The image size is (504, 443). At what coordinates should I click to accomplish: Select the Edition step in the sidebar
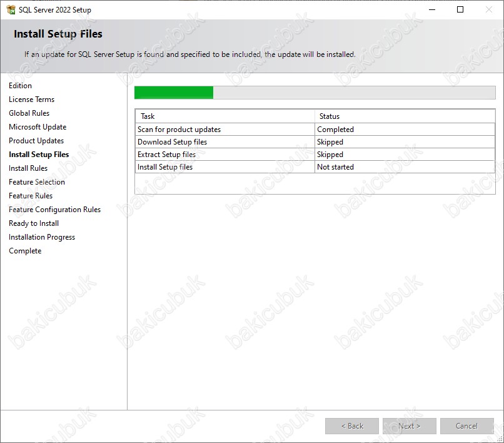point(20,86)
